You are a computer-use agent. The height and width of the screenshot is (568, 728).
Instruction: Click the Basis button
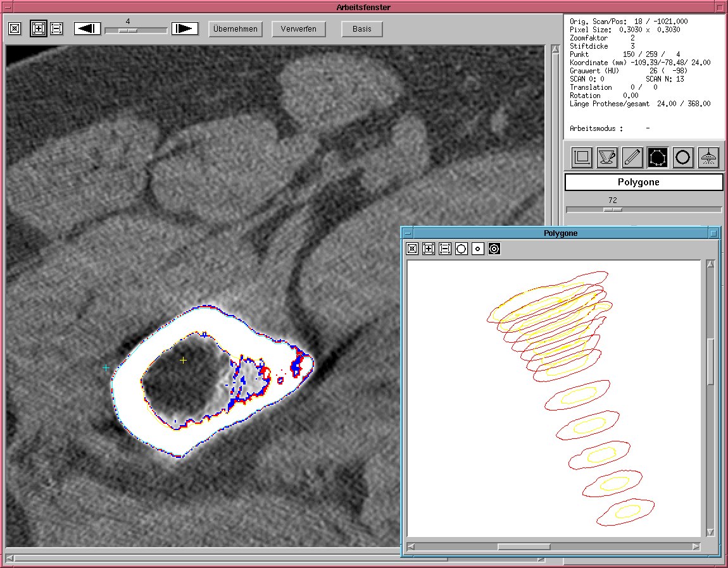click(361, 28)
